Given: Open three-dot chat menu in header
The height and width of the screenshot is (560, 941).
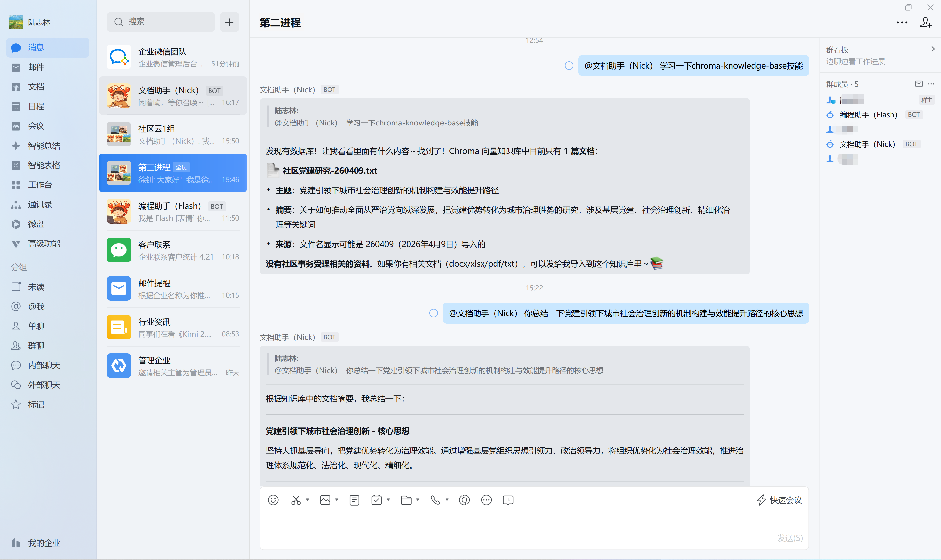Looking at the screenshot, I should pos(902,23).
